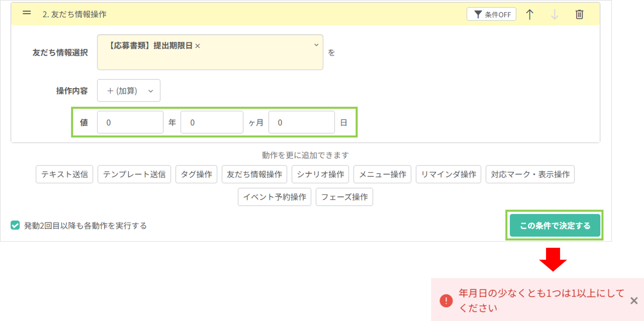Screen dimensions: 644x321
Task: Click the funnel filter icon in the header
Action: point(478,14)
